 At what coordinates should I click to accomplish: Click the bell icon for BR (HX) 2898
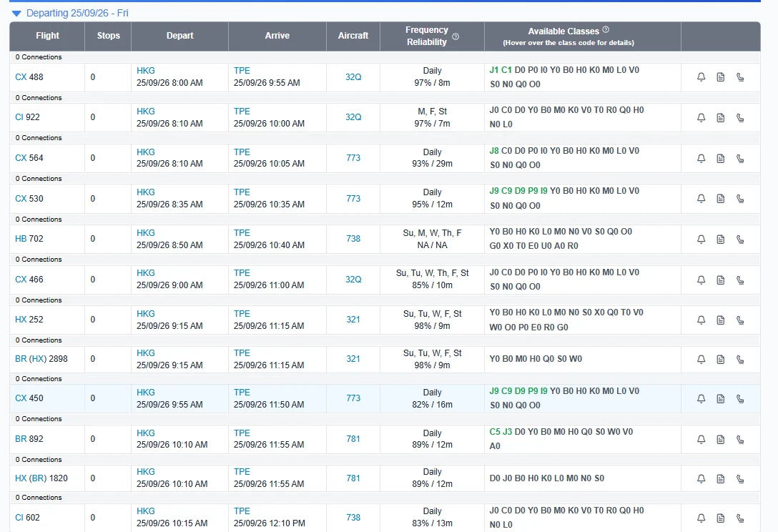(x=701, y=359)
